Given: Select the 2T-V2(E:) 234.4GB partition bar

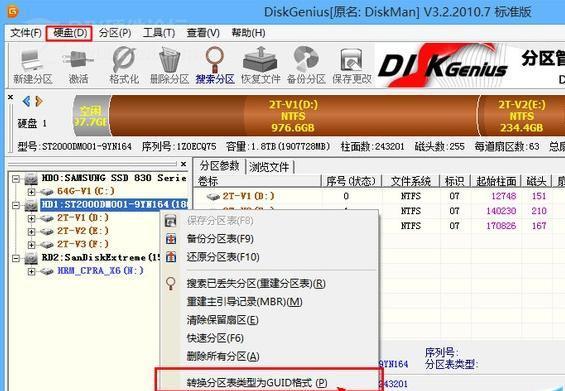Looking at the screenshot, I should (x=521, y=116).
